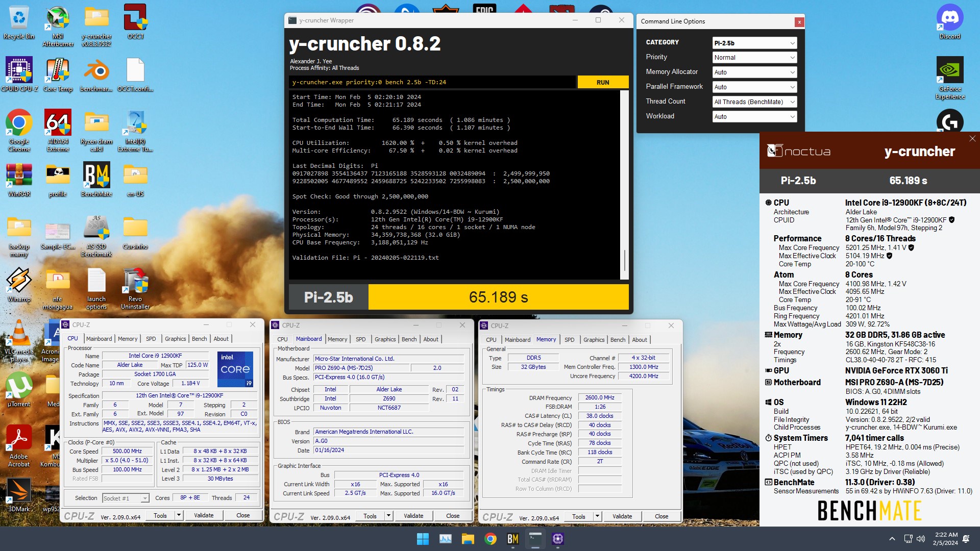Viewport: 980px width, 551px height.
Task: Expand the Workload dropdown
Action: tap(754, 117)
